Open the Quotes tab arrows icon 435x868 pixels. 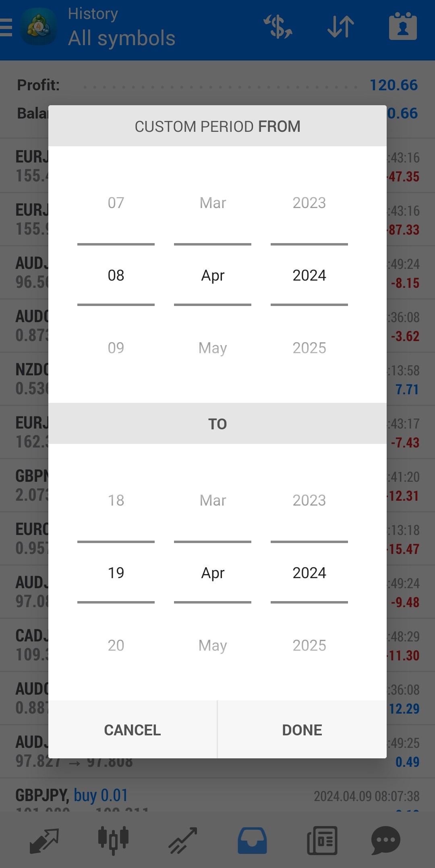pos(44,841)
